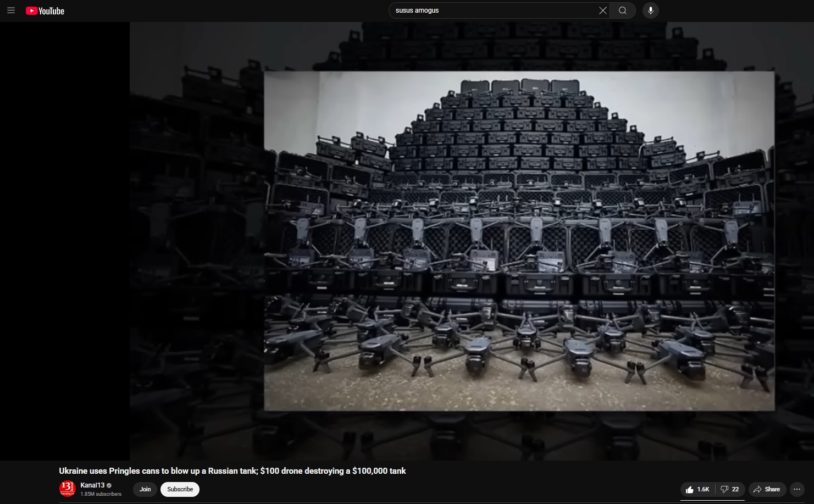Screen dimensions: 814x504
Task: Focus the search field containing 'susus amogus'
Action: (x=495, y=10)
